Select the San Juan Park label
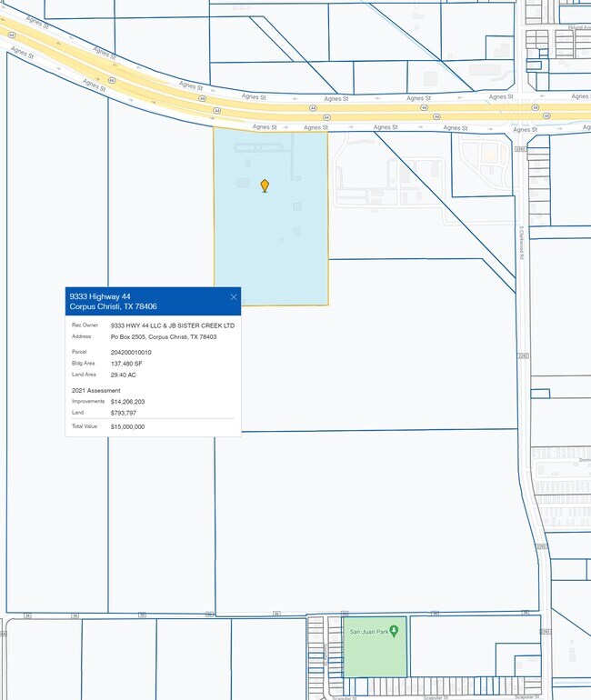The width and height of the screenshot is (591, 700). [368, 631]
